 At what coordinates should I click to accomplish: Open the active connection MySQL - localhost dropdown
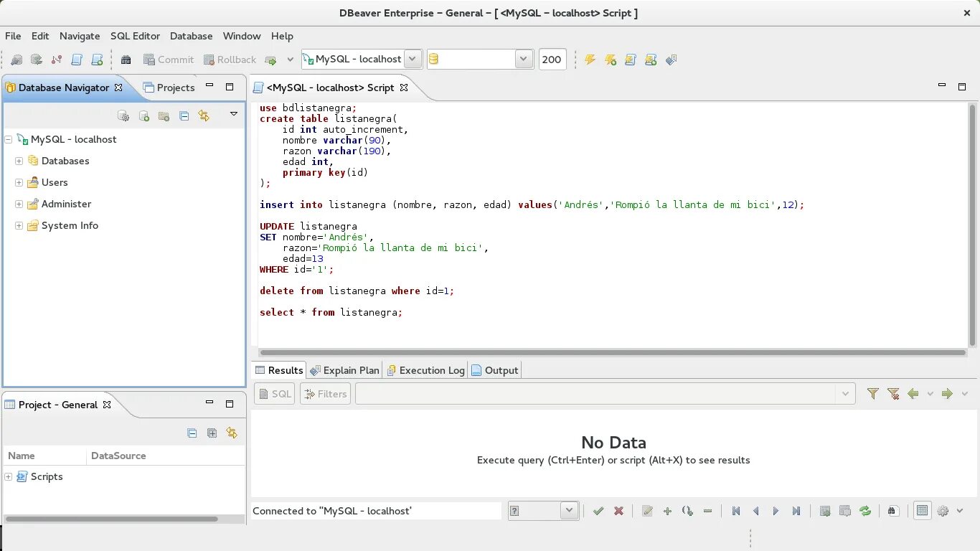(413, 59)
